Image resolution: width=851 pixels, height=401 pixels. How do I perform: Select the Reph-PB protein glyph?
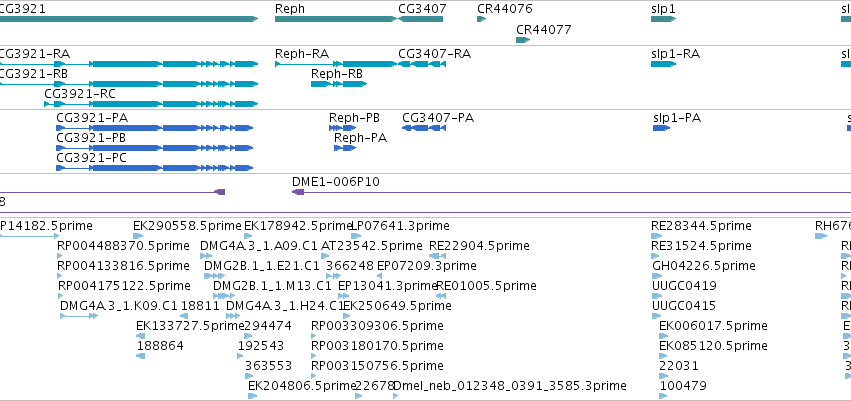(342, 128)
